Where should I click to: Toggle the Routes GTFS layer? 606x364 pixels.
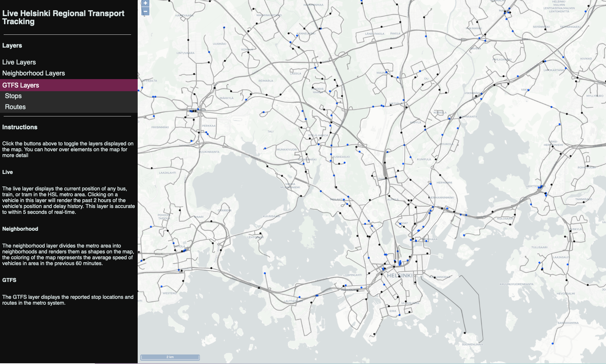click(x=69, y=107)
